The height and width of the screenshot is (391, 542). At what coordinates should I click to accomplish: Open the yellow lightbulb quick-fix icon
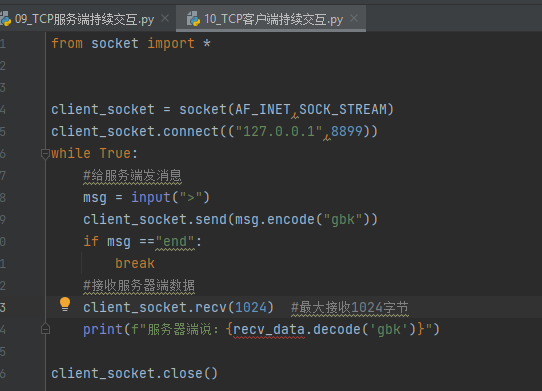coord(65,304)
